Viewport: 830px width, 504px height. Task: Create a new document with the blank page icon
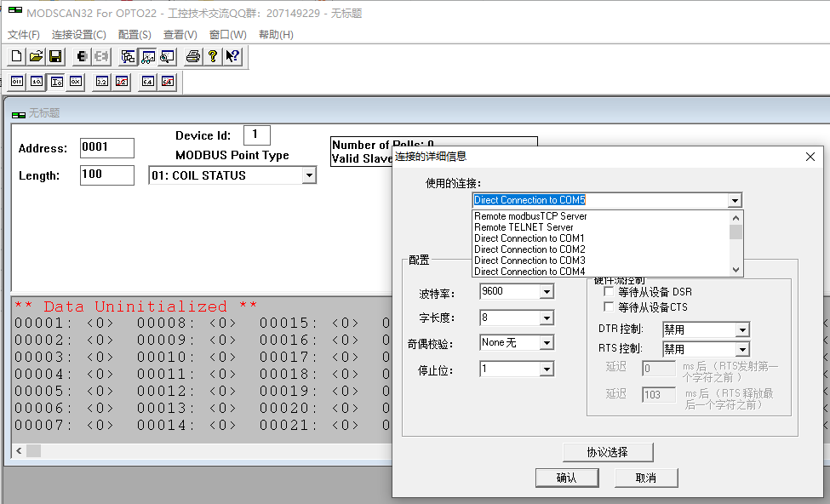click(16, 56)
